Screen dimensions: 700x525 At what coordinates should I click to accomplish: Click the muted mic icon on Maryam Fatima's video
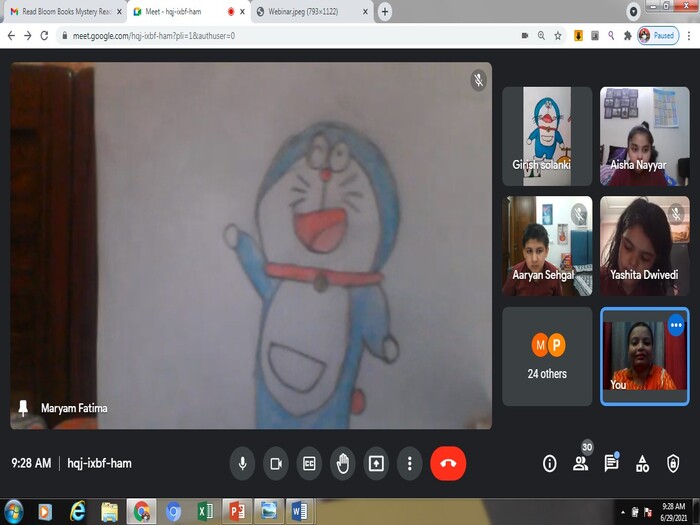[478, 80]
